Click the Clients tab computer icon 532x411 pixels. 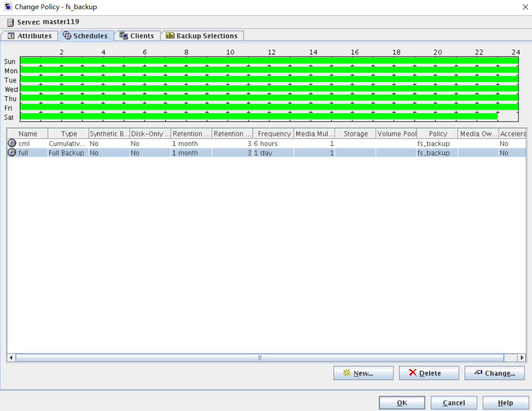pyautogui.click(x=124, y=36)
